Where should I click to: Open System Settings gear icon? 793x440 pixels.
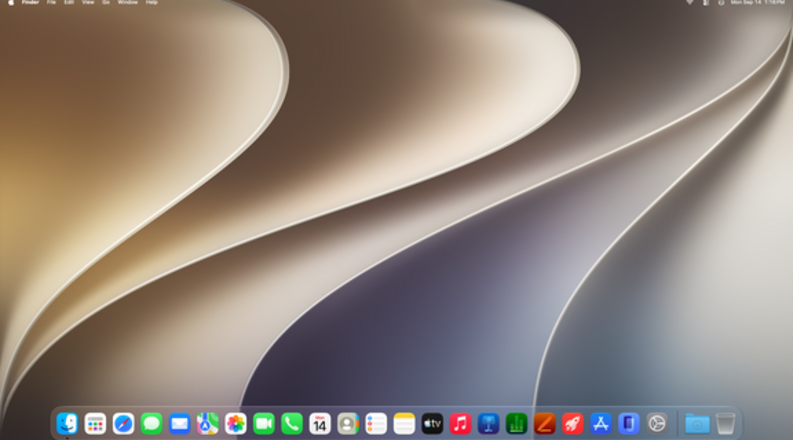pos(656,423)
